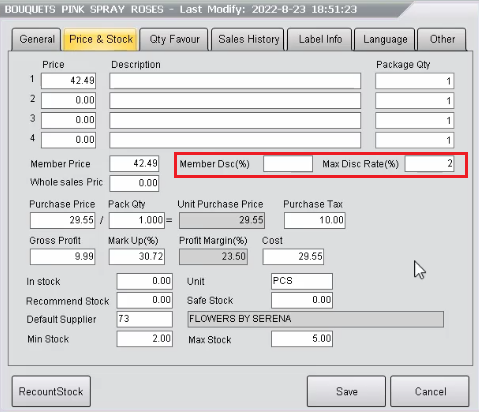The width and height of the screenshot is (479, 412).
Task: Open the Sales History tab
Action: pyautogui.click(x=248, y=39)
